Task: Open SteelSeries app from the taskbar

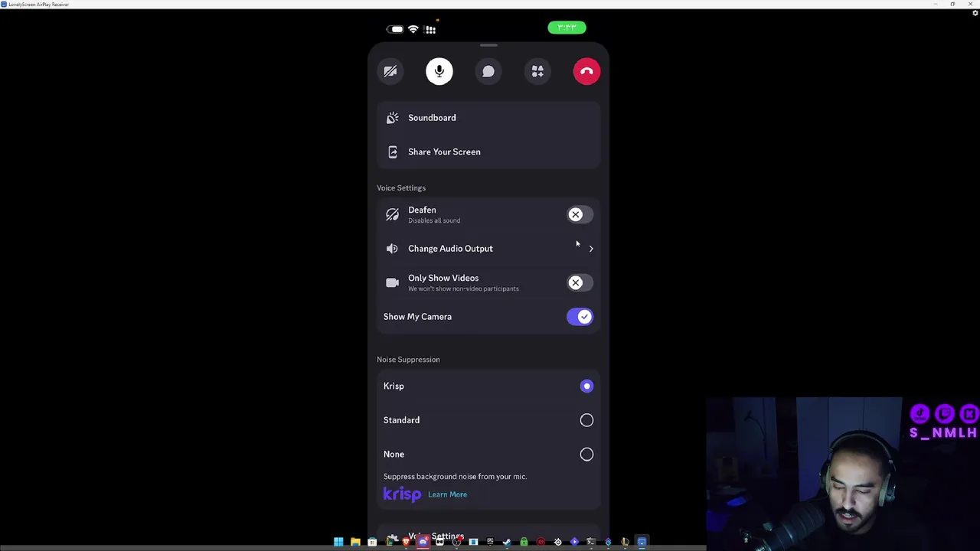Action: coord(557,542)
